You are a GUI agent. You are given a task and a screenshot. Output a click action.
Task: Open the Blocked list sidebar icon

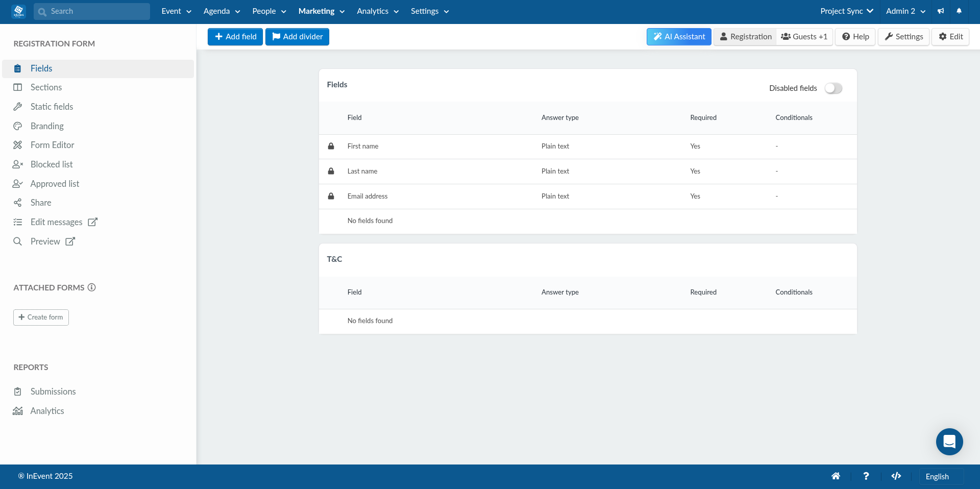tap(17, 164)
